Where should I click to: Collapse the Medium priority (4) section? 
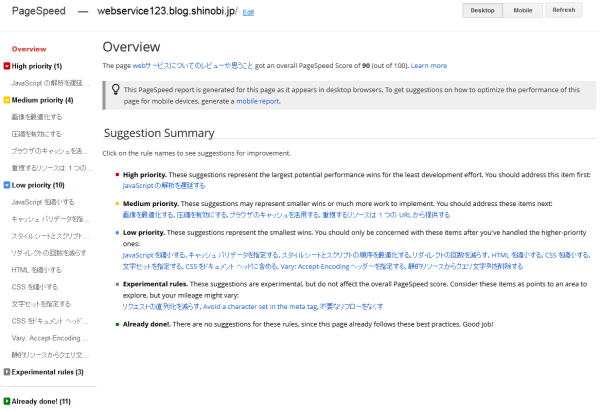point(42,100)
